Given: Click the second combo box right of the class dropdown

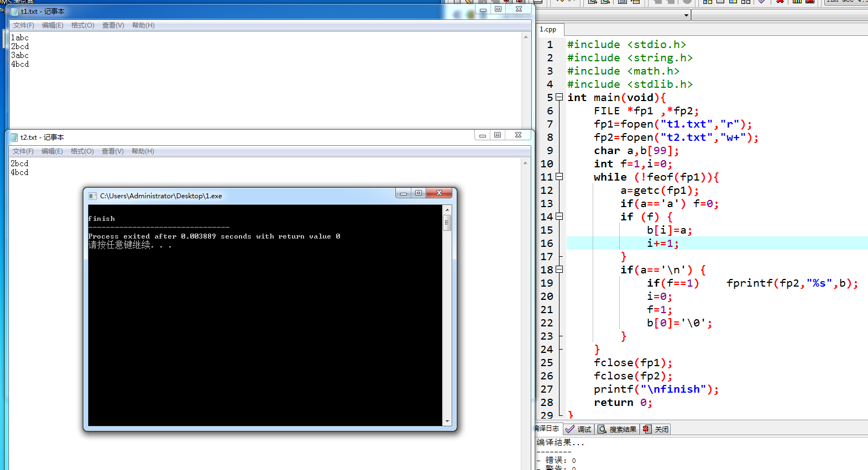Looking at the screenshot, I should [780, 15].
